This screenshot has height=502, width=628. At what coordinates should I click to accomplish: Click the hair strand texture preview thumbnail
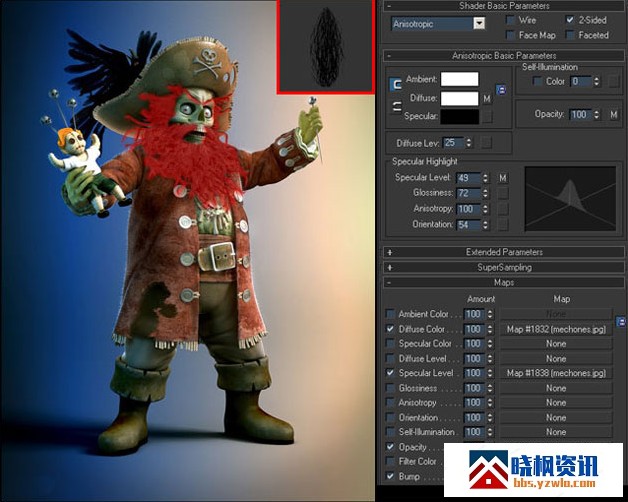[326, 47]
